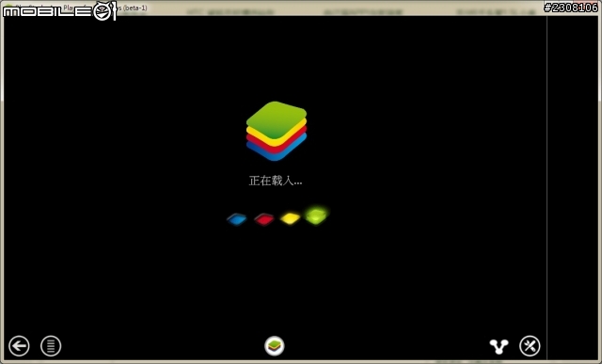Viewport: 602px width, 364px height.
Task: Click the 正在載入... loading text
Action: pyautogui.click(x=276, y=181)
